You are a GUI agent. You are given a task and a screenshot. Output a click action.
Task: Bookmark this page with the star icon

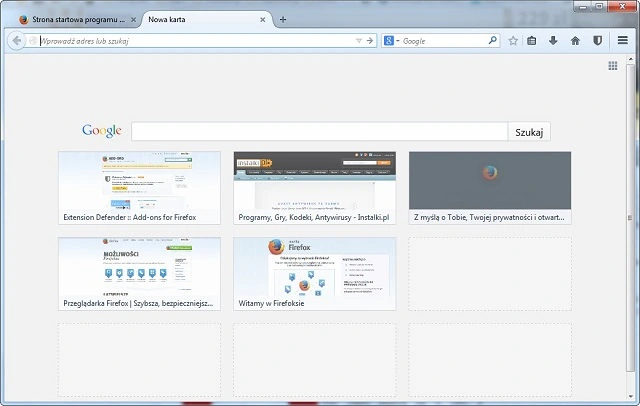click(x=513, y=41)
